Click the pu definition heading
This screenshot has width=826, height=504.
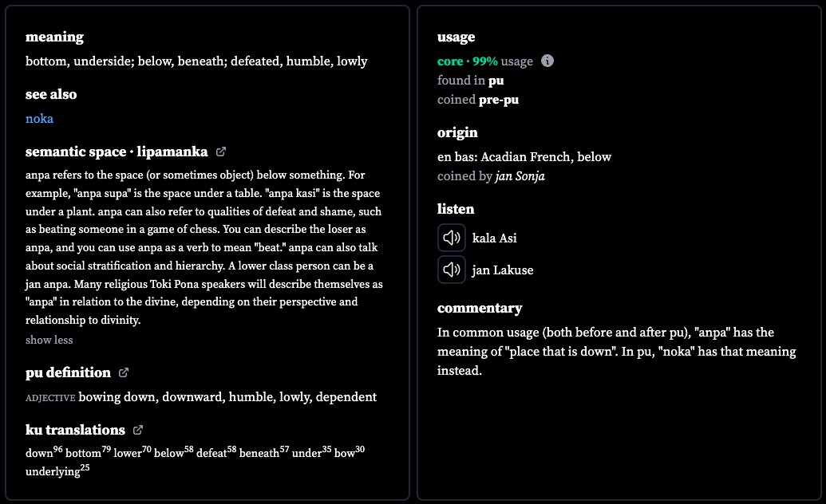pos(68,372)
